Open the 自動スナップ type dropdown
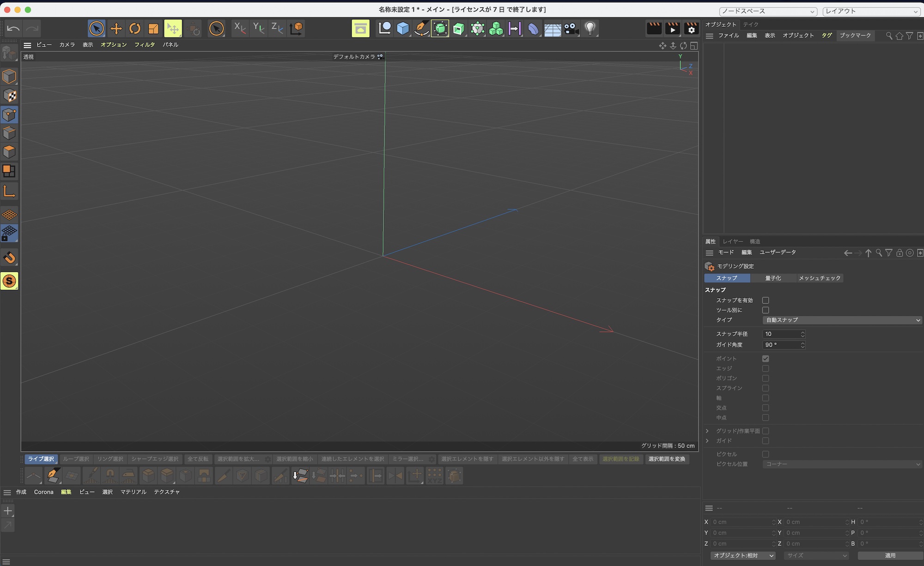 (x=842, y=320)
